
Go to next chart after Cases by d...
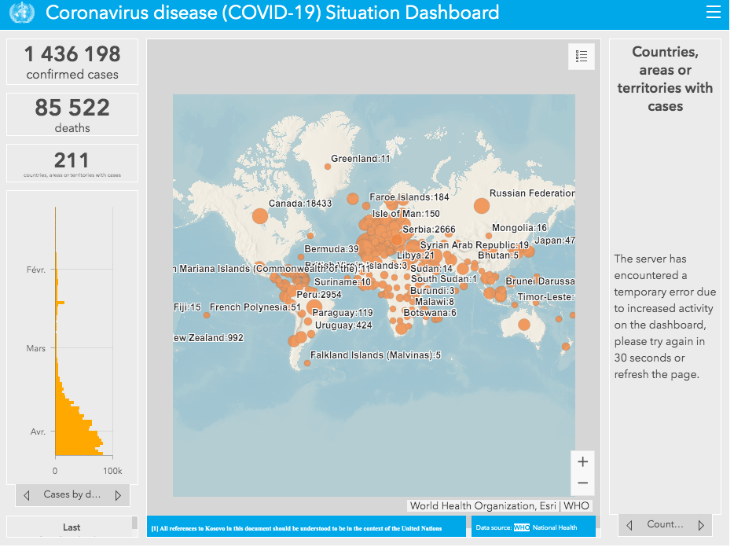coord(118,495)
